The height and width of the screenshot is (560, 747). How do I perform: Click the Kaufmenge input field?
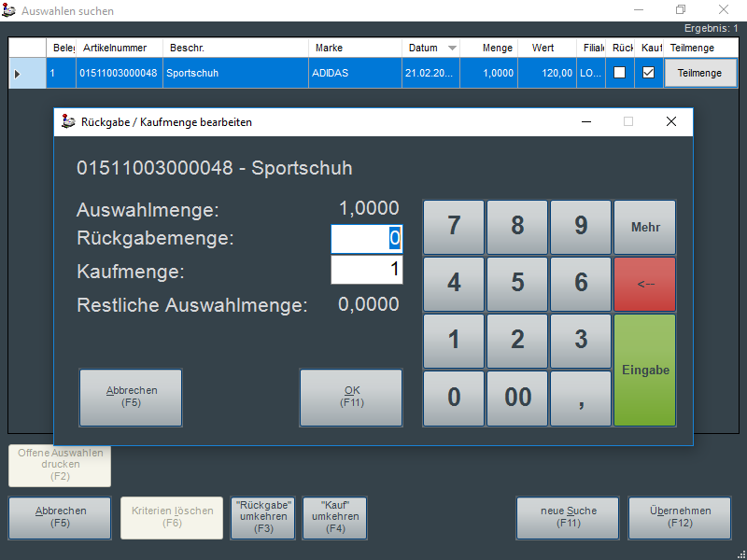click(366, 271)
